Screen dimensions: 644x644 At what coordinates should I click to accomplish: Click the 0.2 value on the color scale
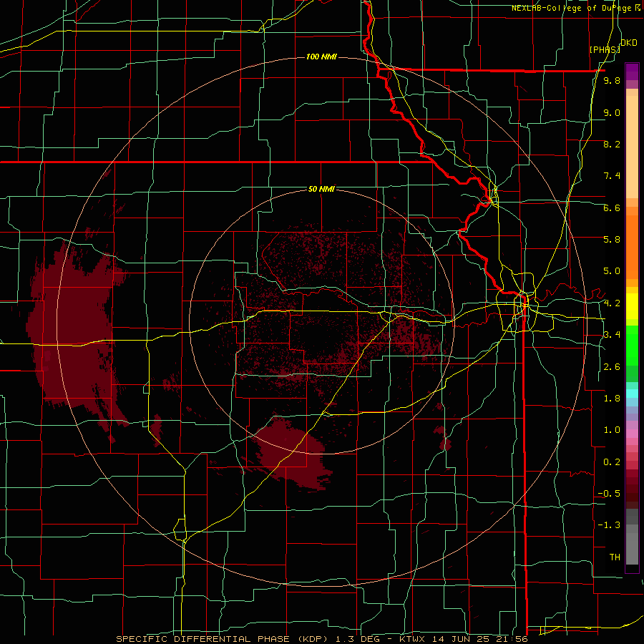(612, 462)
